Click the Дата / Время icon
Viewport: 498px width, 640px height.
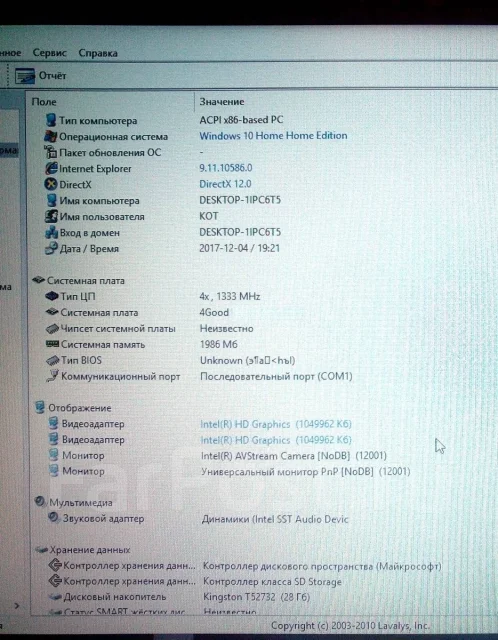51,248
